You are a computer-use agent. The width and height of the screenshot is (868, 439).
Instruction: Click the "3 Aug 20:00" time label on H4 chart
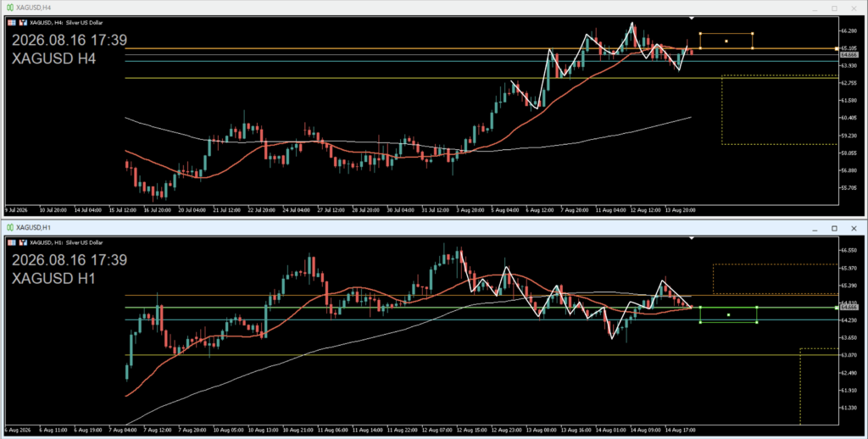pos(471,210)
